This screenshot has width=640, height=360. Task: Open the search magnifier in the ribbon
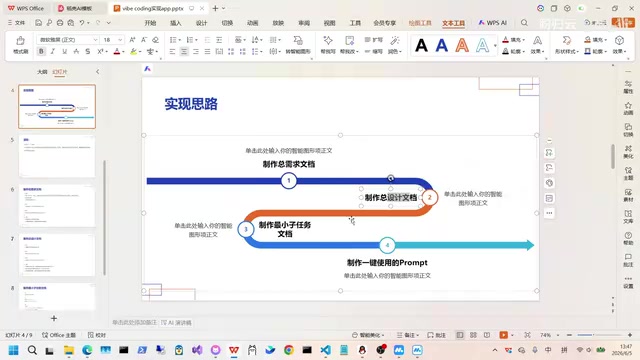point(524,23)
